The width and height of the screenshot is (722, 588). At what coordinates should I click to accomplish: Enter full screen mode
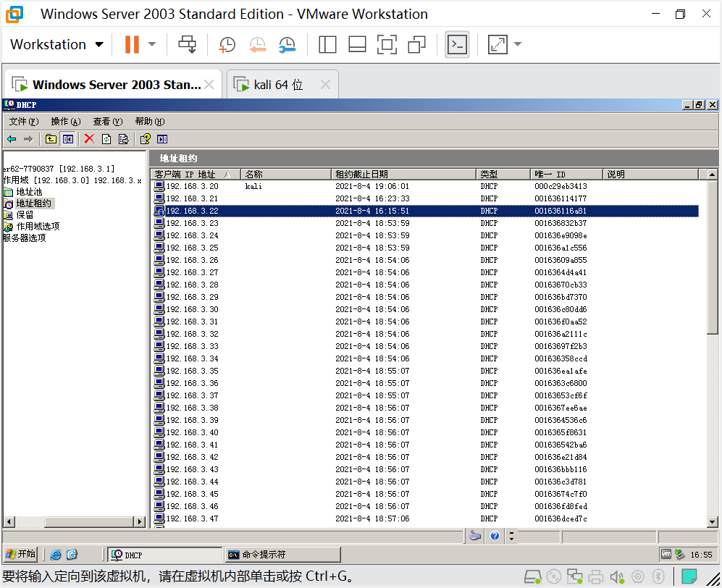387,45
